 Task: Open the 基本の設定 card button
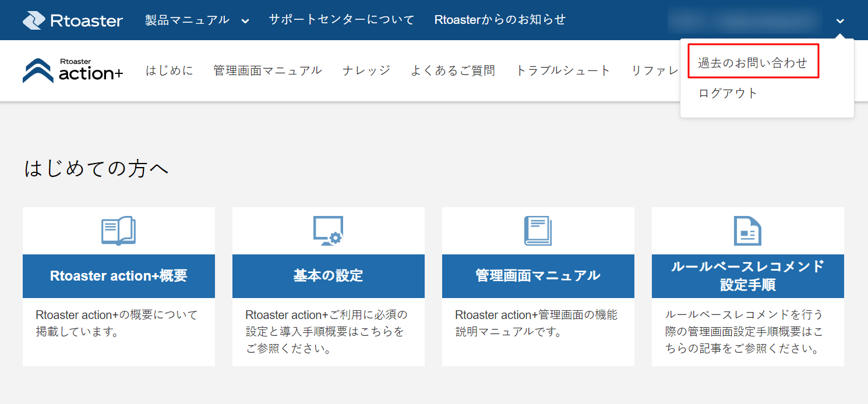(329, 276)
